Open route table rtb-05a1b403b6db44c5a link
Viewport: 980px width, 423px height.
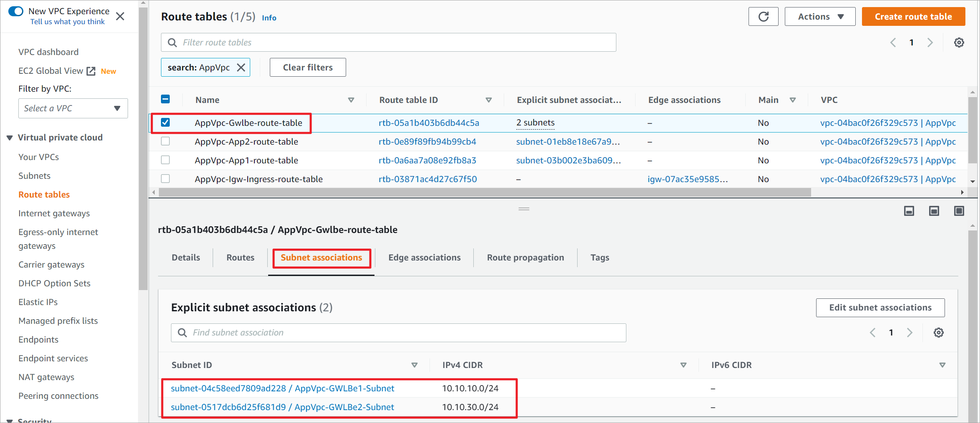pyautogui.click(x=429, y=123)
